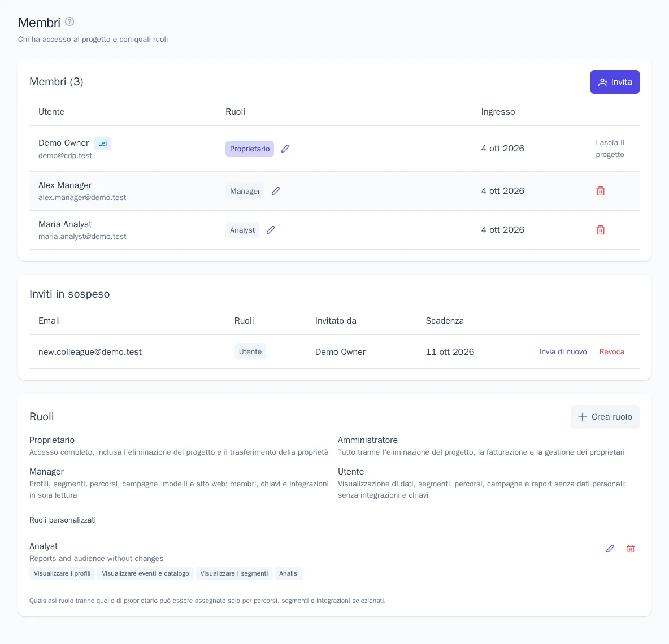Click the Visualizzare i segmenti tag
Viewport: 669px width, 644px height.
pos(234,573)
